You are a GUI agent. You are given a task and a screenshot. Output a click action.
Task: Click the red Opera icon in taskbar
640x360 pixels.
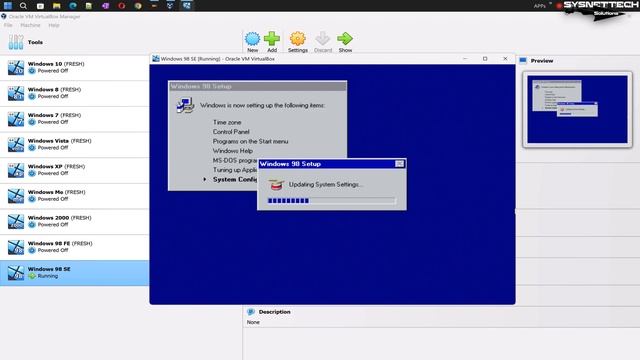click(x=122, y=6)
